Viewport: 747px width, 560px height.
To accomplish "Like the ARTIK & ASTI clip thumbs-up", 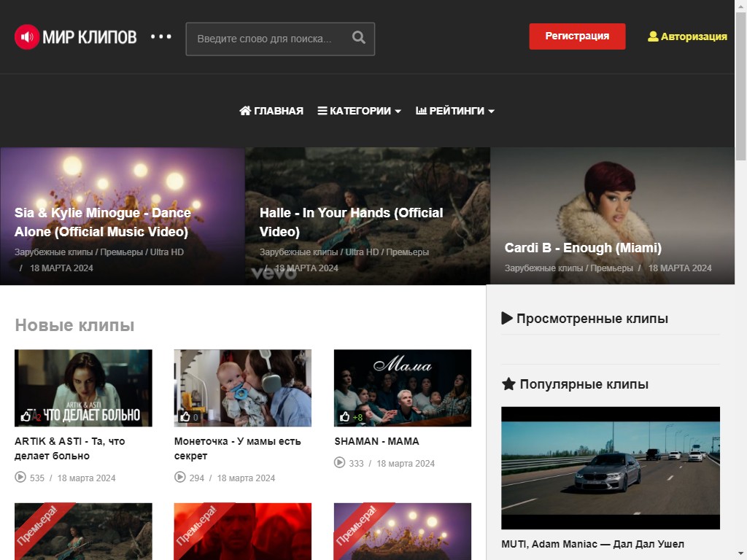I will [26, 416].
